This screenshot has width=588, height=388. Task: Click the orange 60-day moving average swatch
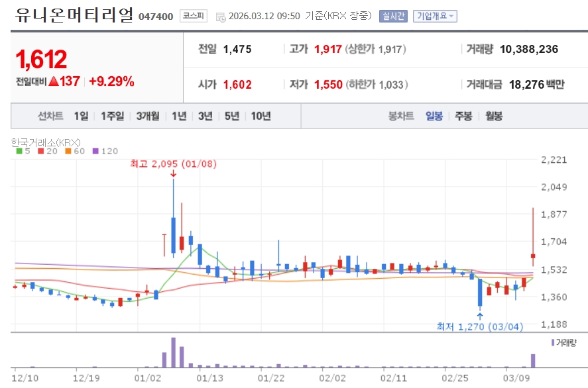[68, 151]
